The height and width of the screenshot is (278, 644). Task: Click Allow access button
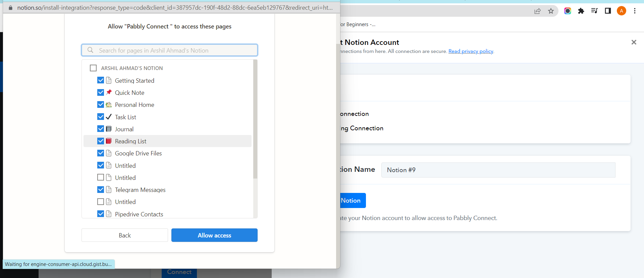[x=214, y=235]
